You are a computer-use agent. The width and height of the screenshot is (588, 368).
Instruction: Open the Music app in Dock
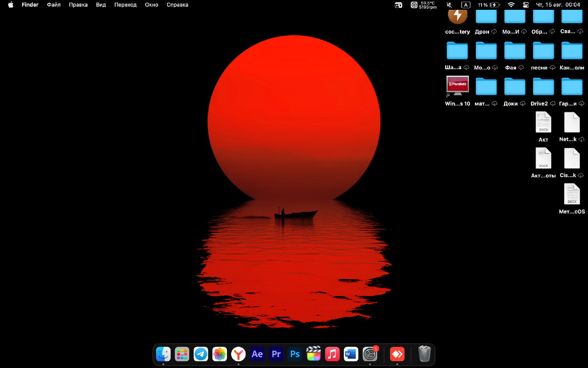332,354
